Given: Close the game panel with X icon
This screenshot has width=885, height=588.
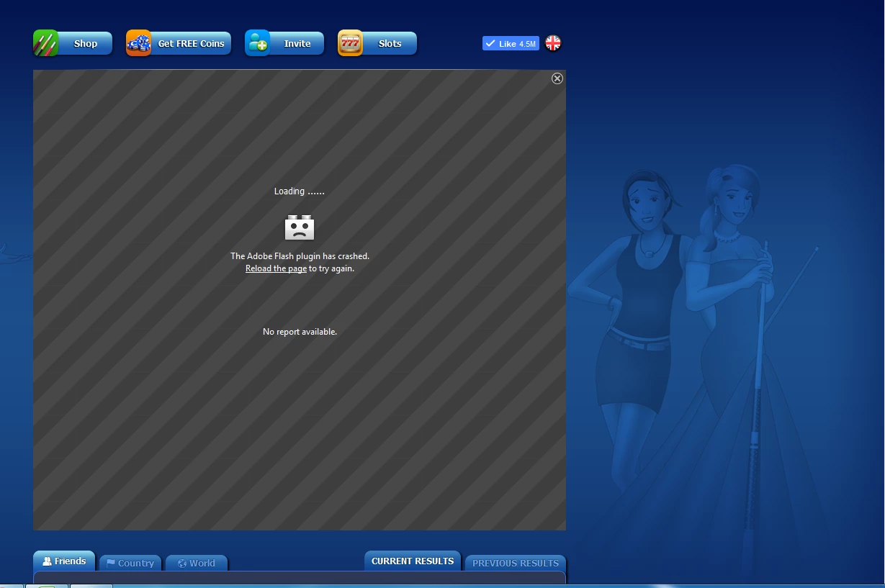Looking at the screenshot, I should (557, 78).
